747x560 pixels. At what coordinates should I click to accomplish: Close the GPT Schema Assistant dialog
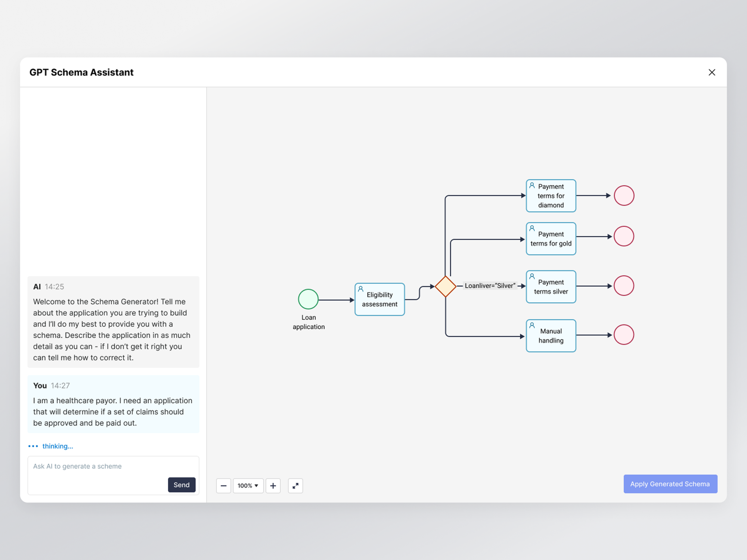(712, 72)
